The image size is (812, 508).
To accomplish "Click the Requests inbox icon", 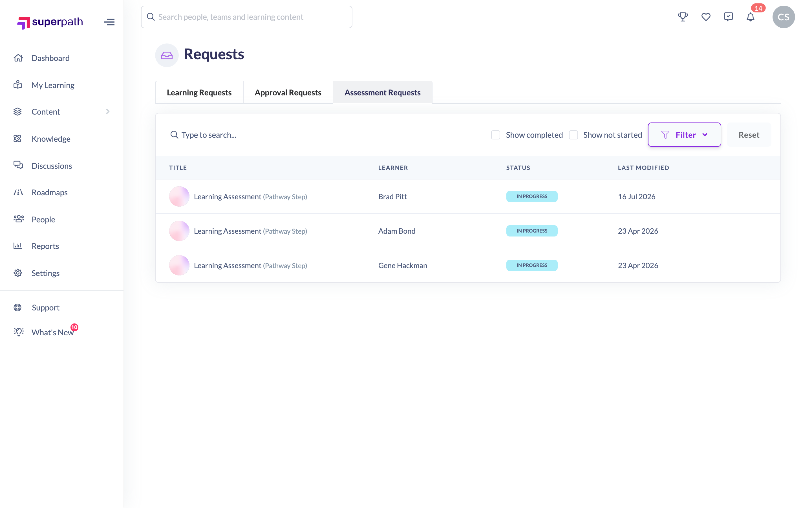I will tap(167, 55).
